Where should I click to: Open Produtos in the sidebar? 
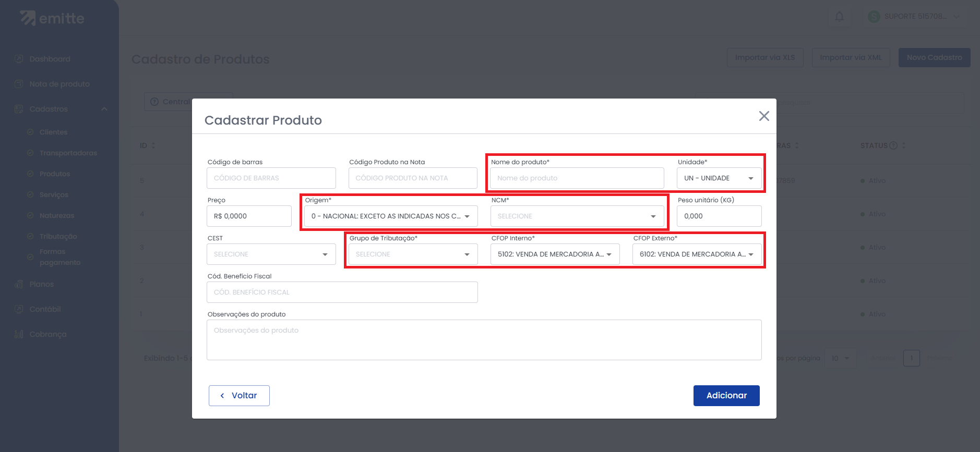54,174
